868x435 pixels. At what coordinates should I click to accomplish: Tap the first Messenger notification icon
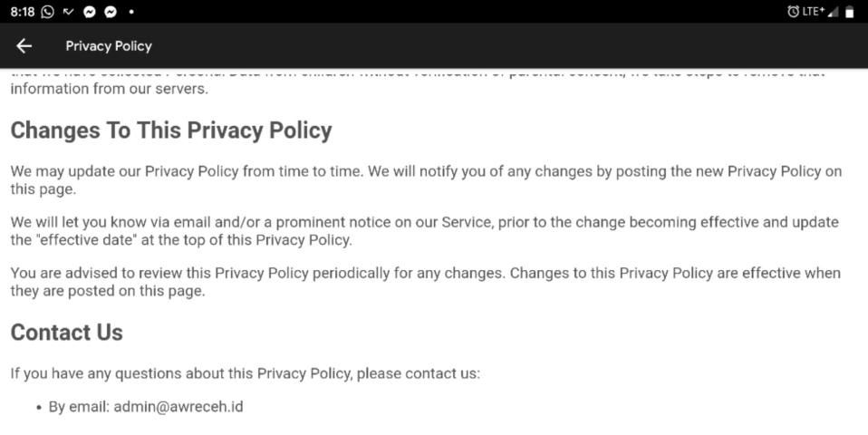[89, 12]
